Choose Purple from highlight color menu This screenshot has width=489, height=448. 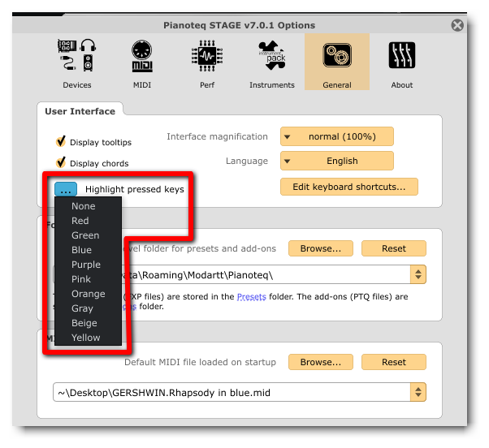point(88,265)
